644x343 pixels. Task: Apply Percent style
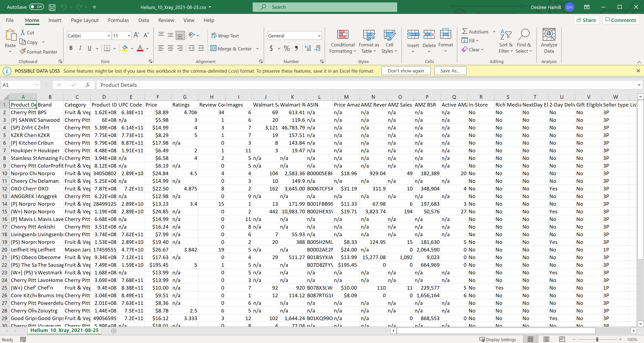287,48
